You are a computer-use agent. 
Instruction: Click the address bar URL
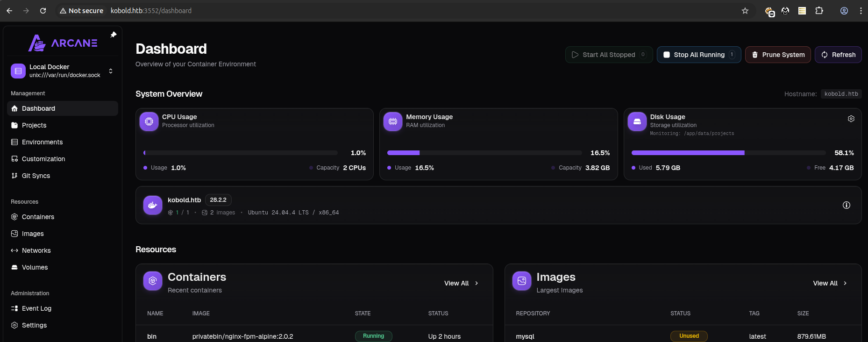[x=151, y=11]
